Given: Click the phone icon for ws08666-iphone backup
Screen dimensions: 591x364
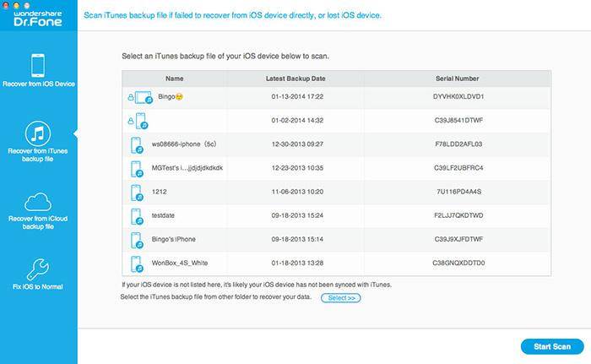Looking at the screenshot, I should (x=138, y=145).
